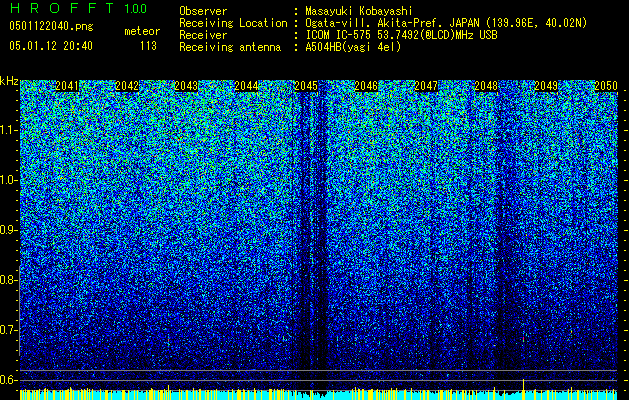The width and height of the screenshot is (629, 400).
Task: Click the Ogata-vill. Akita-Pref. JAPAN location text
Action: click(446, 23)
